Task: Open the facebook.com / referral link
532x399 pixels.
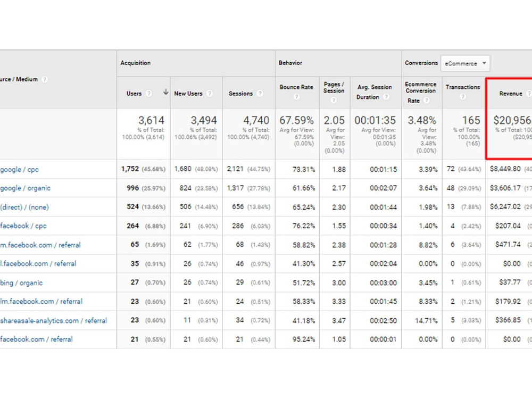Action: [x=36, y=339]
